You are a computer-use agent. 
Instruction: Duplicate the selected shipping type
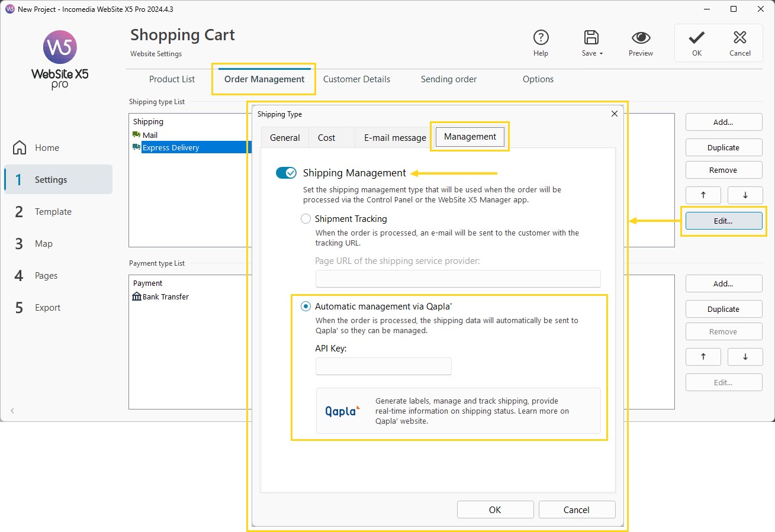point(723,147)
